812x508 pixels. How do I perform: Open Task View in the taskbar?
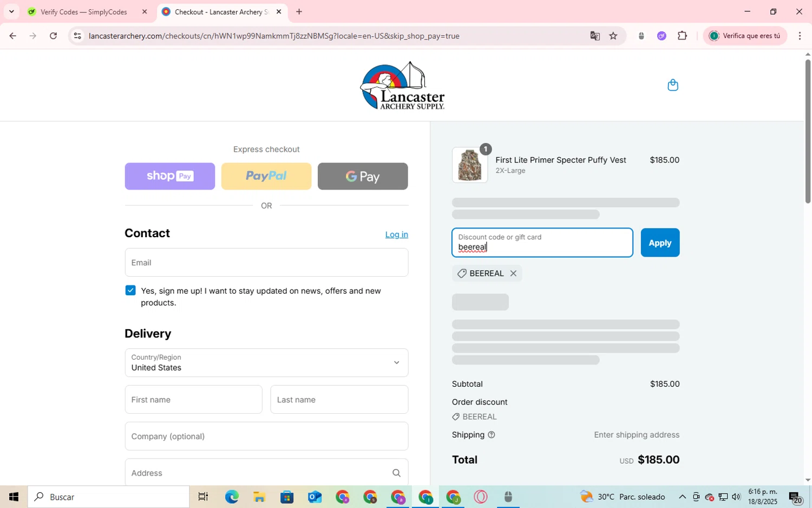(203, 497)
